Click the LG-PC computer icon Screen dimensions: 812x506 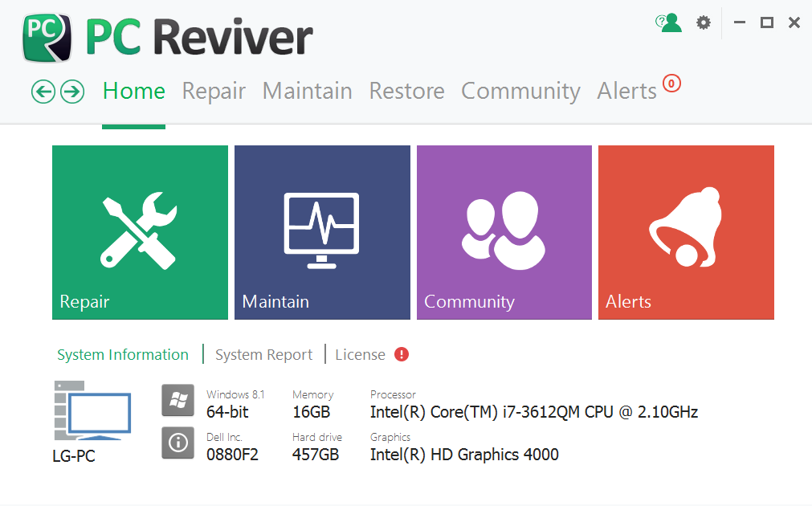[92, 410]
